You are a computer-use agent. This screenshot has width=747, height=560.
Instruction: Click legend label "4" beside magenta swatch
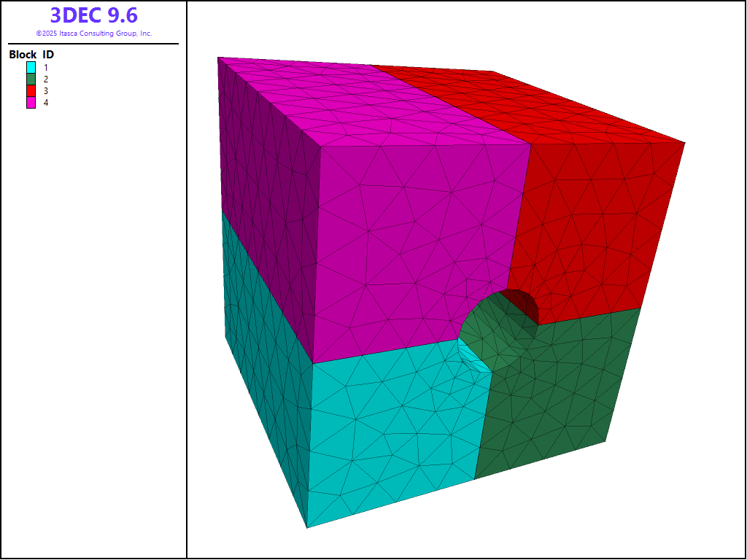(x=46, y=103)
